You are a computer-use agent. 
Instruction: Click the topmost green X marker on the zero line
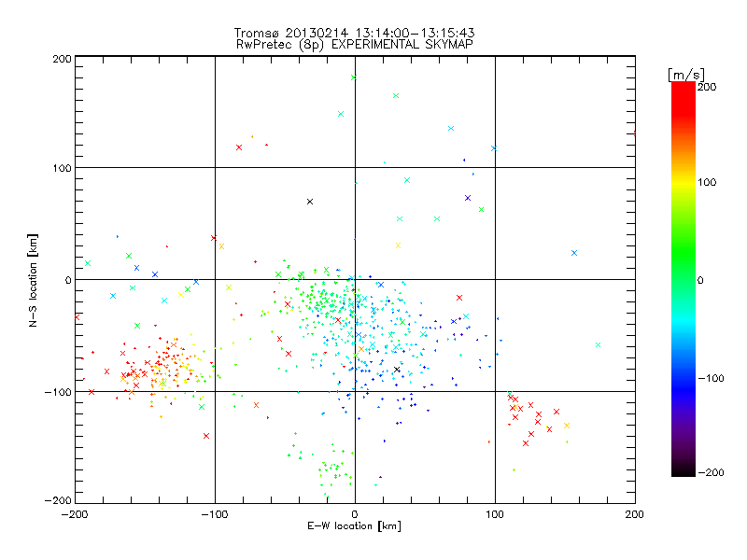pyautogui.click(x=354, y=77)
